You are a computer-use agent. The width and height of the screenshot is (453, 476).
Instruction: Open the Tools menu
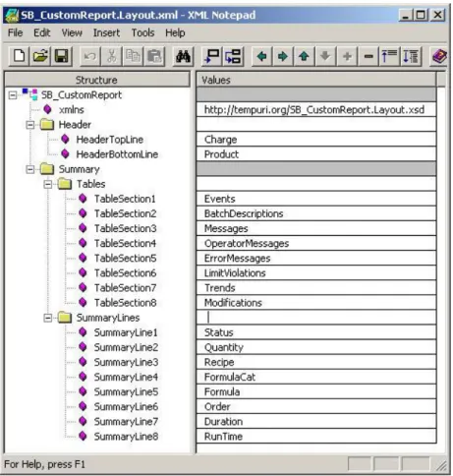[142, 32]
